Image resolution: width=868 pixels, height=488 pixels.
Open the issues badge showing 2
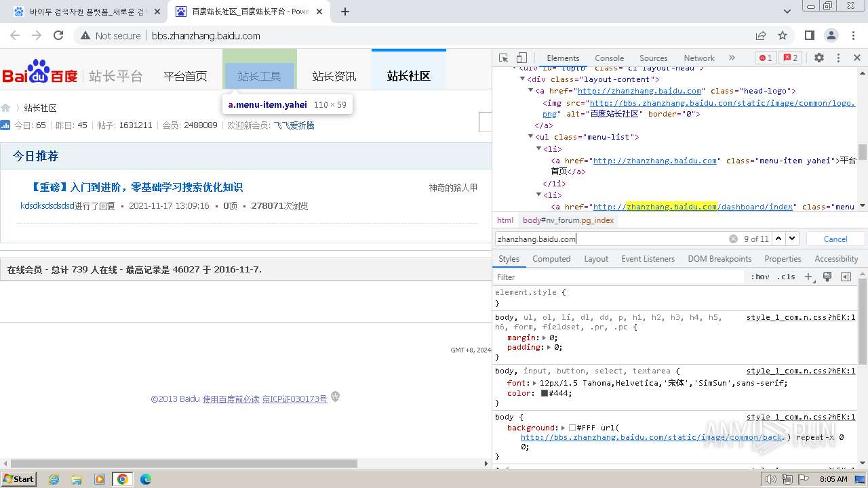coord(790,58)
